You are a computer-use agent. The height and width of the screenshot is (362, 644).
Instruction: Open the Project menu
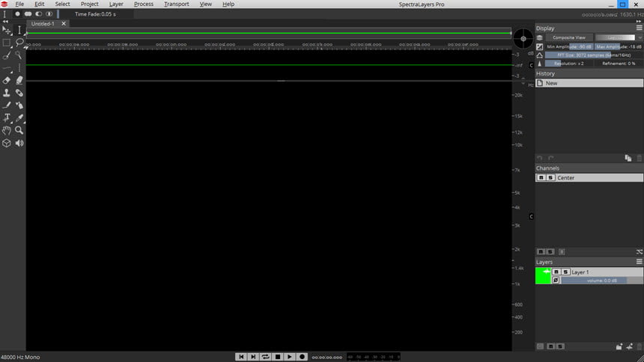click(90, 4)
